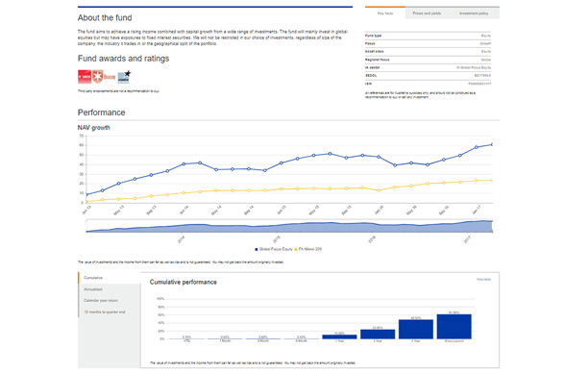588x374 pixels.
Task: Click first blue NAV growth data point
Action: pyautogui.click(x=86, y=194)
